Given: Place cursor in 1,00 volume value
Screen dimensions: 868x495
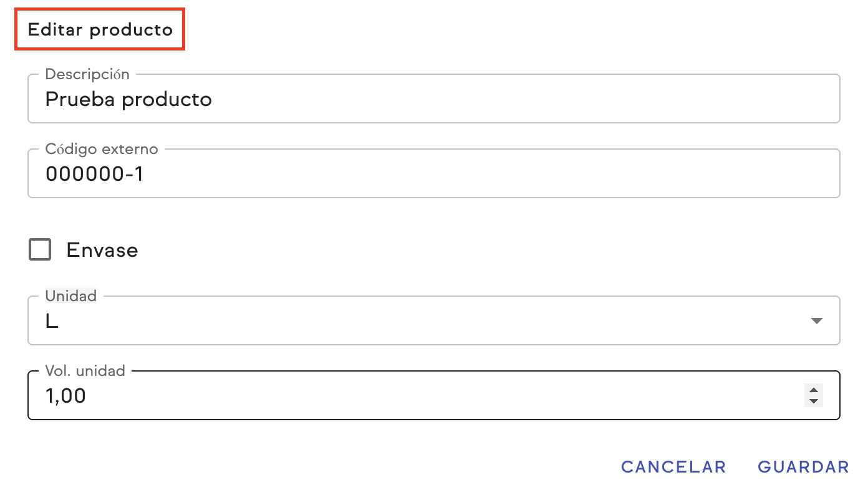Looking at the screenshot, I should 65,395.
